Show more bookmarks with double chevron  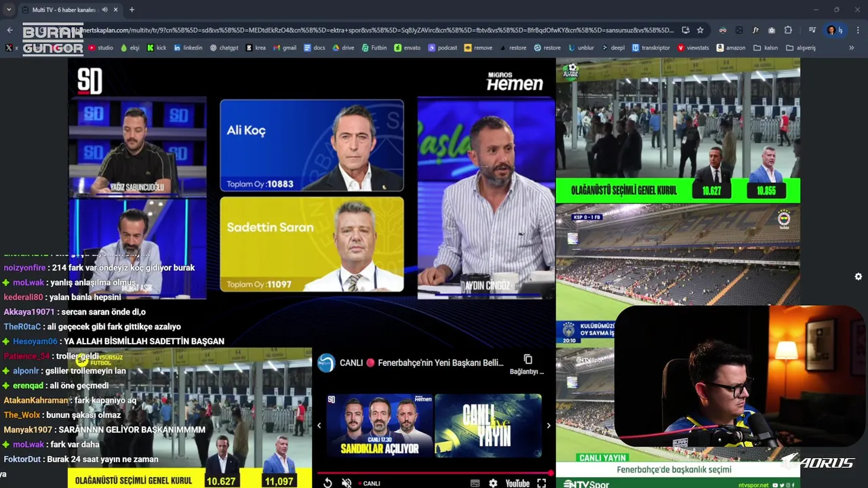(852, 47)
